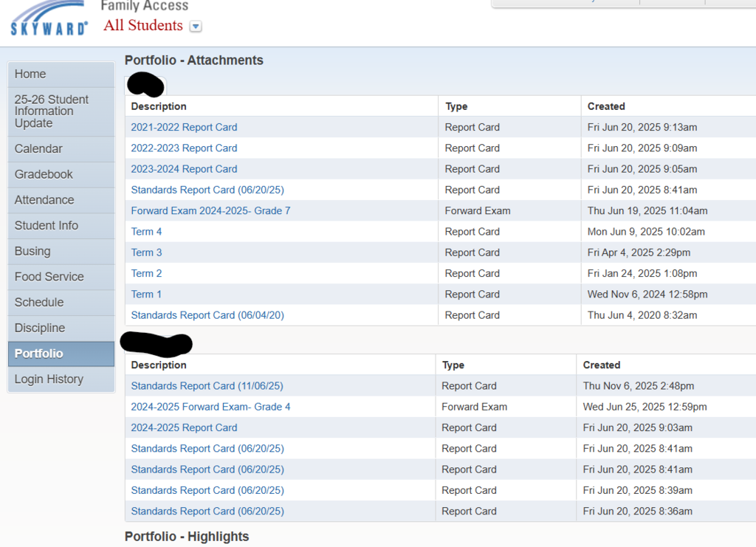Go to the Discipline page
Screen dimensions: 756x547
(x=40, y=328)
